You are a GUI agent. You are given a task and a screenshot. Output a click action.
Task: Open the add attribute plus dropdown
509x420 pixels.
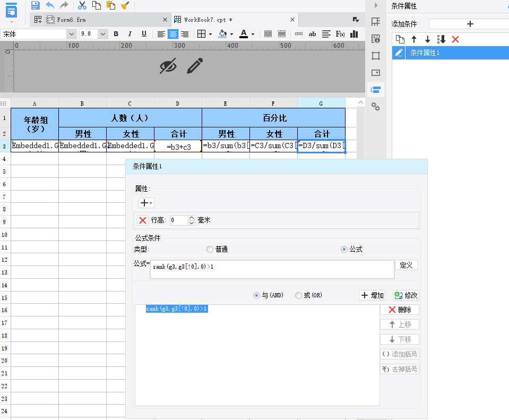(x=146, y=203)
